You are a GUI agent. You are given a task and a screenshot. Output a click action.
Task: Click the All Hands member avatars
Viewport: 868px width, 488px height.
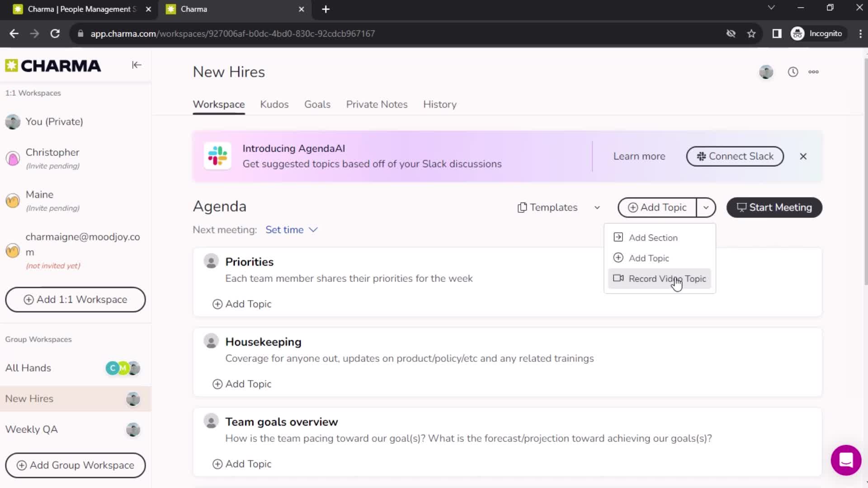pyautogui.click(x=123, y=368)
